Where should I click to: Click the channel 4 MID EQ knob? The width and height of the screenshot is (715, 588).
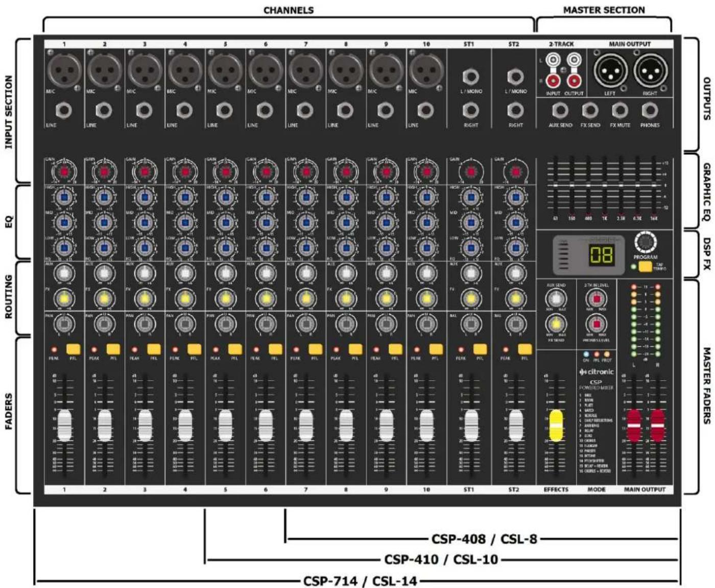coord(184,222)
